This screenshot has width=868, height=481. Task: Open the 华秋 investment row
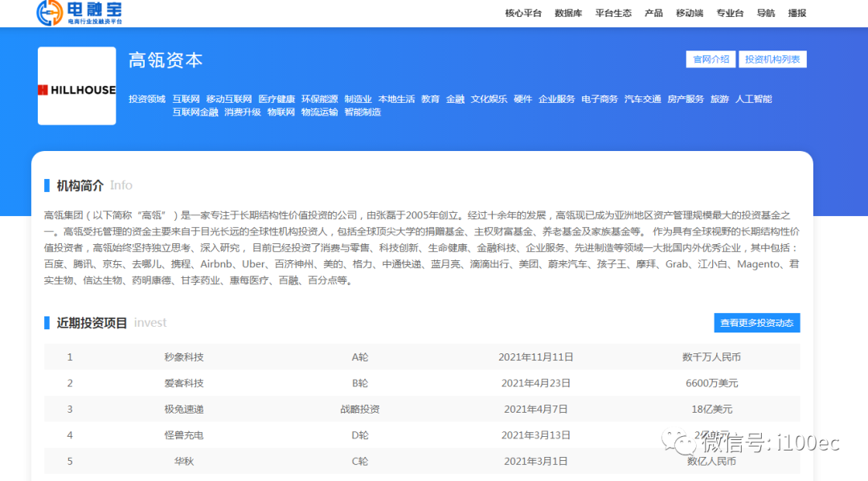[x=422, y=461]
